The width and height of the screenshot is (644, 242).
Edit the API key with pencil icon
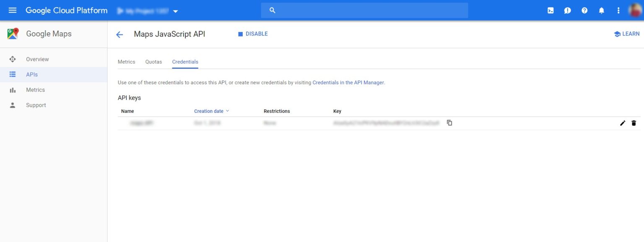(x=623, y=123)
